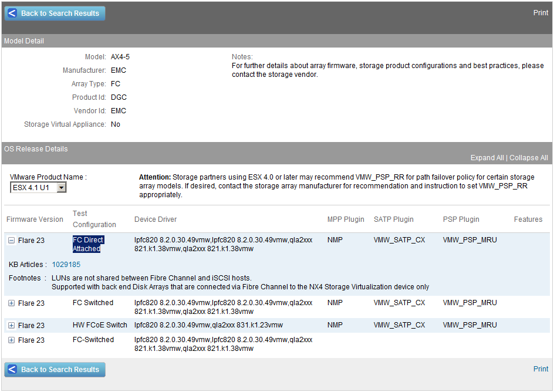The image size is (554, 392).
Task: Click the back arrow icon on bottom button
Action: click(12, 370)
